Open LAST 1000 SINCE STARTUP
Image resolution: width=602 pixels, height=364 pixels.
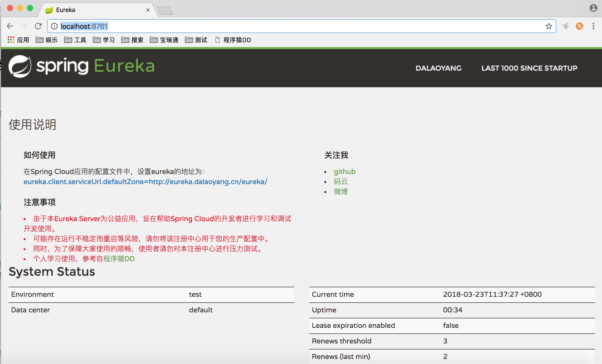click(529, 68)
